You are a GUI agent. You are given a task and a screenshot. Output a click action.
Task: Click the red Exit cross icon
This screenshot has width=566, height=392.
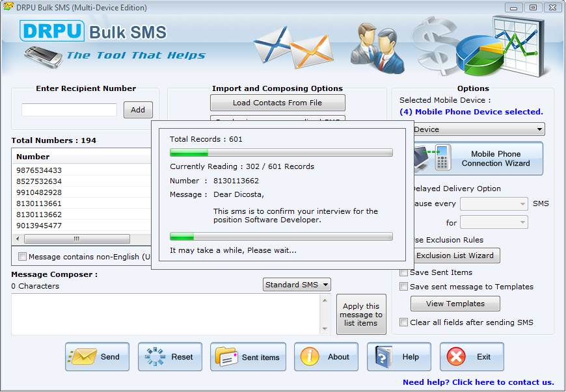[x=456, y=357]
